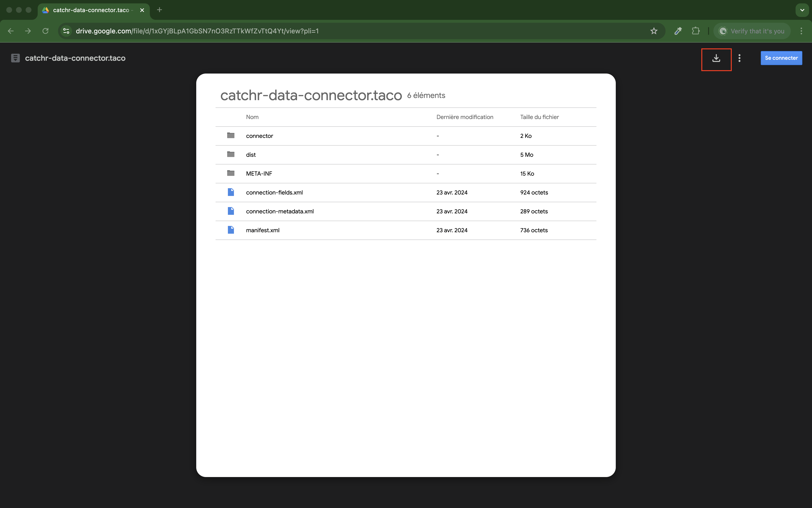Open the tab search dropdown arrow
Image resolution: width=812 pixels, height=508 pixels.
pyautogui.click(x=802, y=10)
